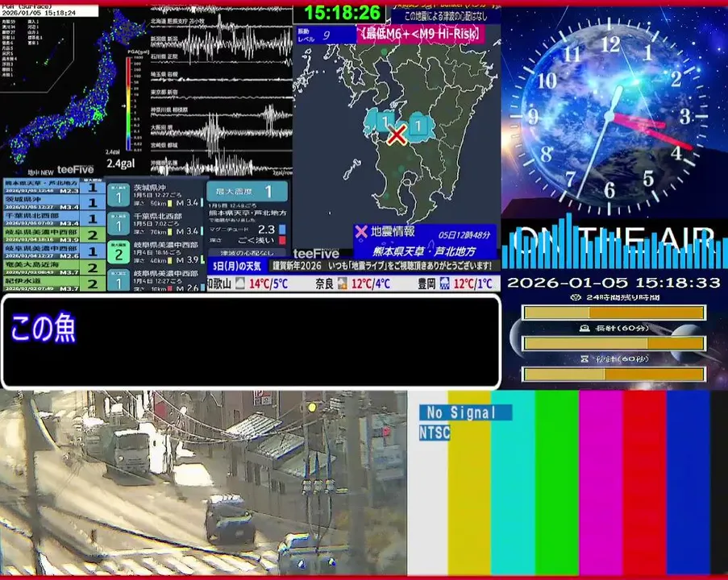Select the 紀伊水道 M3.7 list row
Image resolution: width=728 pixels, height=580 pixels.
click(x=54, y=284)
